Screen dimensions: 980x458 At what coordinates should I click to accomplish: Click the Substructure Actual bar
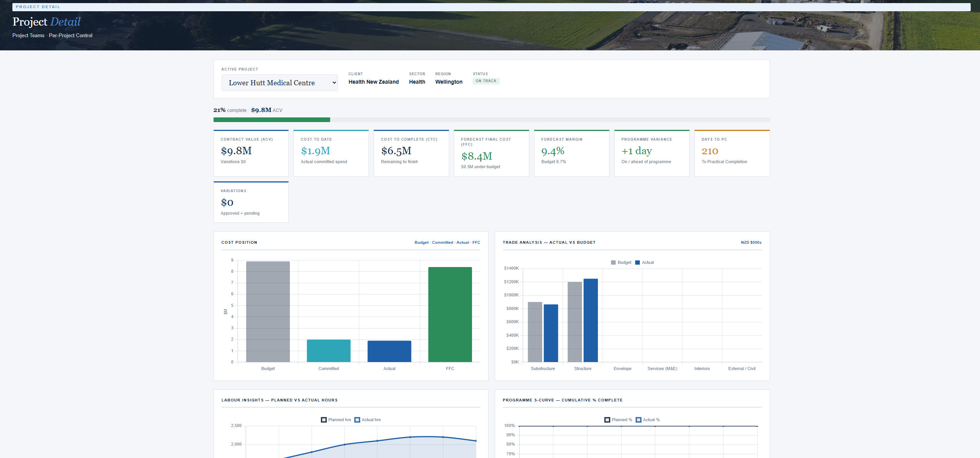551,333
